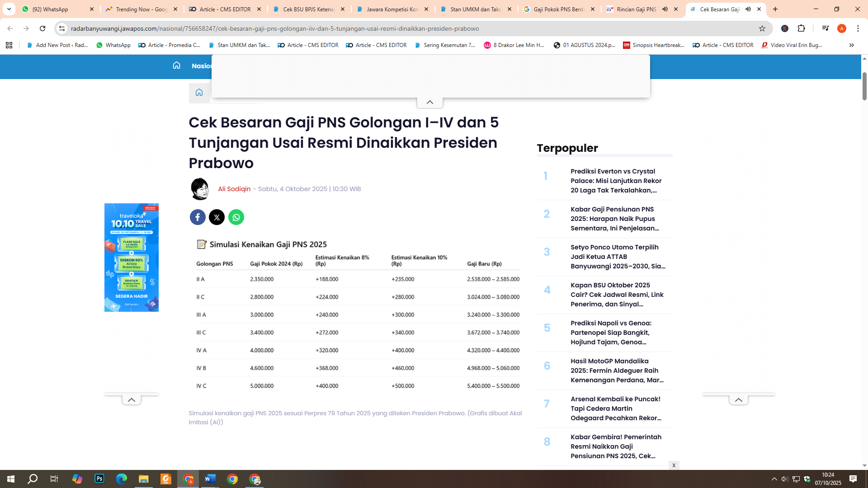The image size is (868, 488).
Task: Share article on Facebook
Action: pyautogui.click(x=198, y=217)
